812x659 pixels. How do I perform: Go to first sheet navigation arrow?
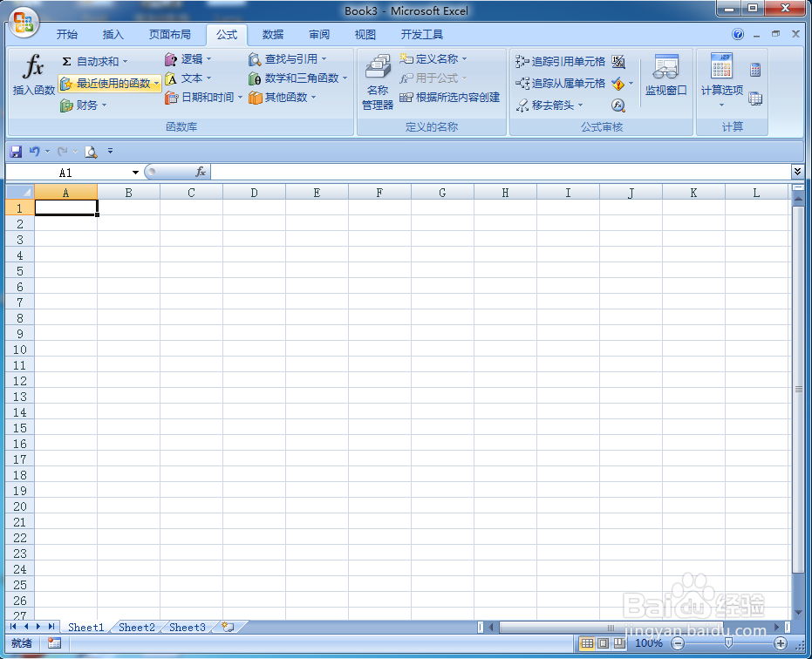point(13,627)
